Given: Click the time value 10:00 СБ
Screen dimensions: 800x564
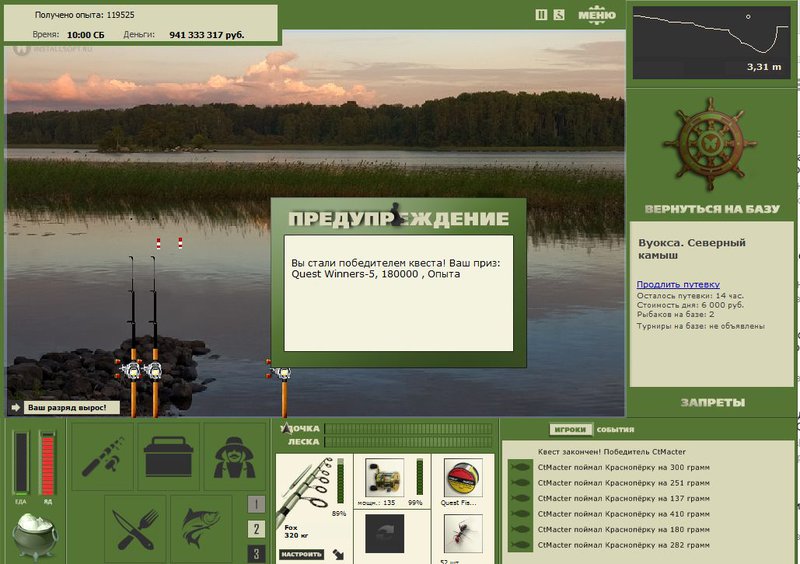Looking at the screenshot, I should pyautogui.click(x=85, y=35).
